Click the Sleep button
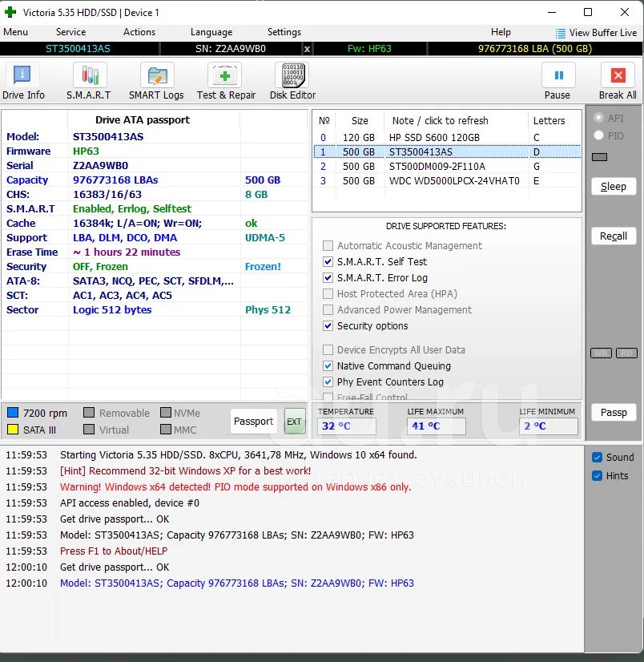 click(x=614, y=187)
